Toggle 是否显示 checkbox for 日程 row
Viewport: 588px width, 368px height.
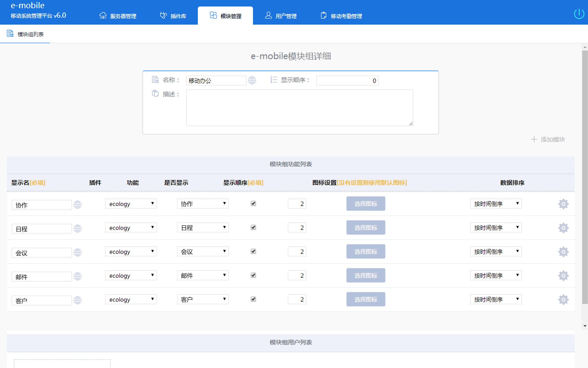253,227
